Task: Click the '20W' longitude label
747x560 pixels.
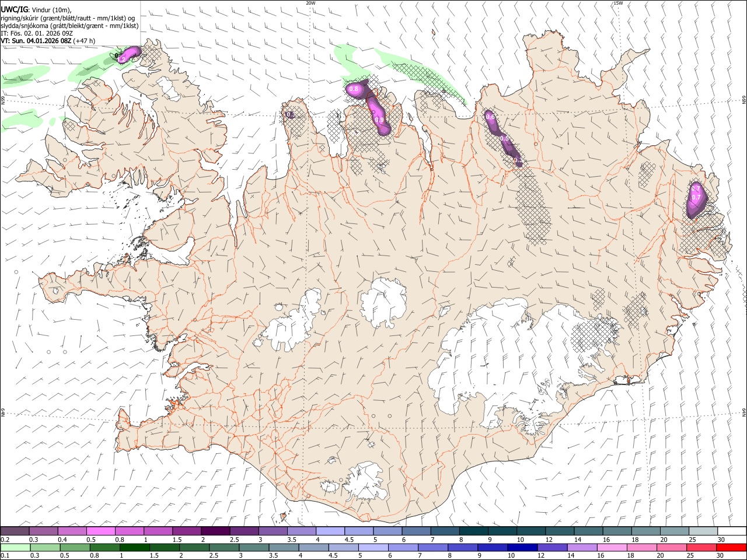Action: (x=310, y=3)
